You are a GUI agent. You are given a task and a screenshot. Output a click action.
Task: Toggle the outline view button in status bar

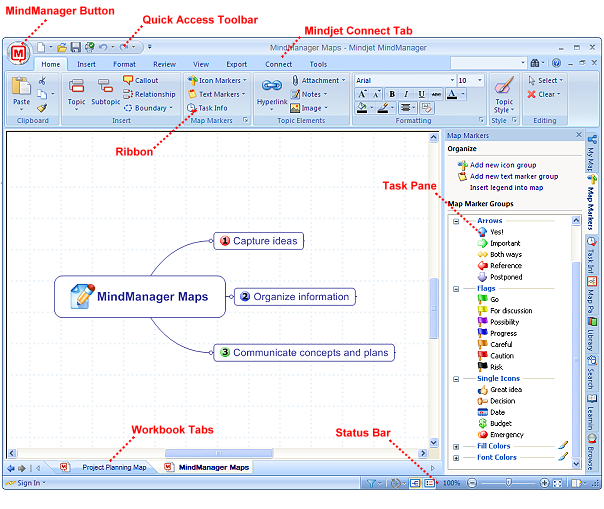click(x=429, y=483)
